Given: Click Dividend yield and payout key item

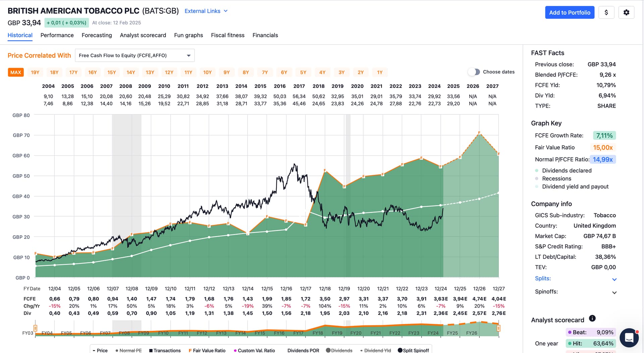Looking at the screenshot, I should (572, 187).
